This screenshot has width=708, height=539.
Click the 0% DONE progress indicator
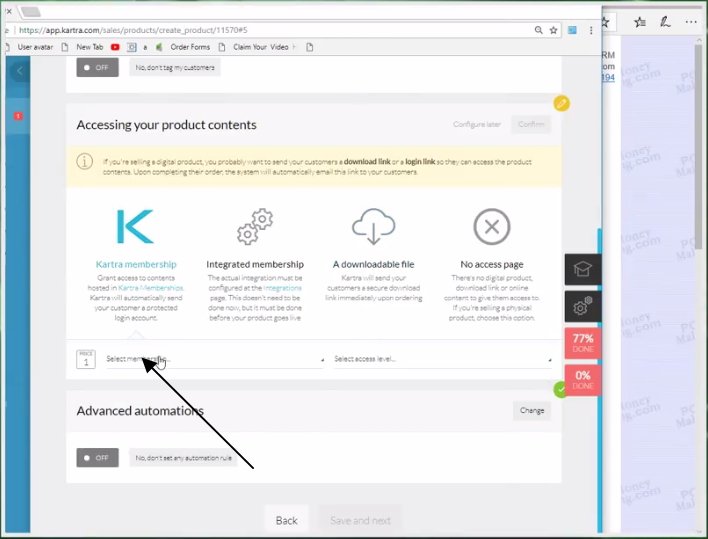pyautogui.click(x=583, y=380)
